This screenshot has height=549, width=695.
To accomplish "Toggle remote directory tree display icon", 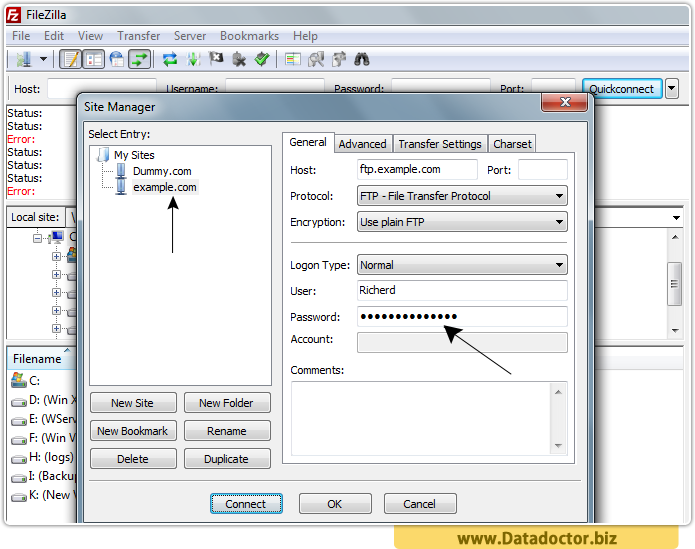I will pos(117,59).
